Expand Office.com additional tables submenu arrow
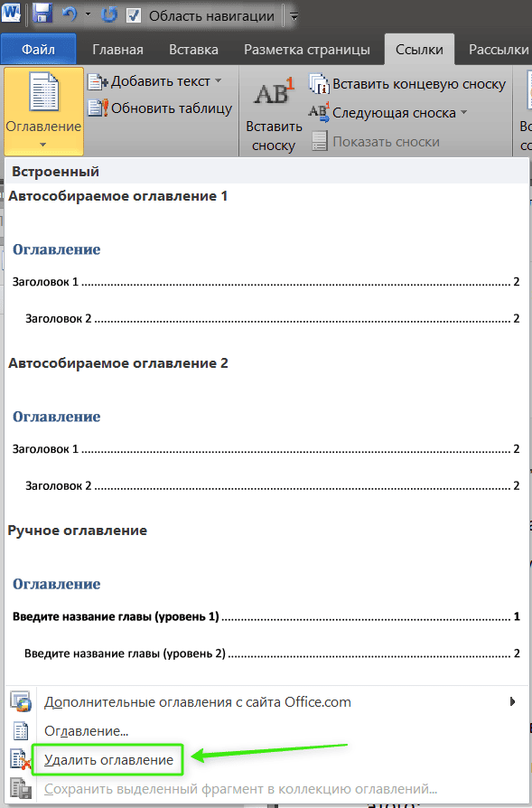This screenshot has width=532, height=808. 512,701
